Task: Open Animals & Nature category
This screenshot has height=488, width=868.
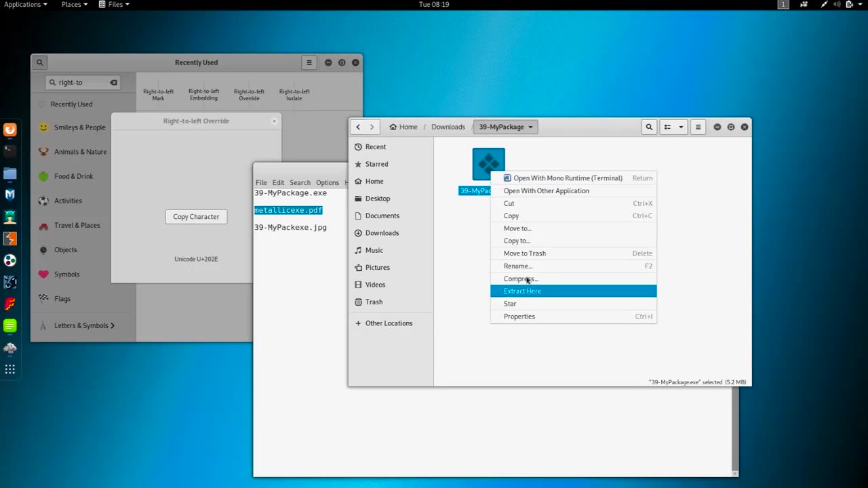Action: pyautogui.click(x=80, y=152)
